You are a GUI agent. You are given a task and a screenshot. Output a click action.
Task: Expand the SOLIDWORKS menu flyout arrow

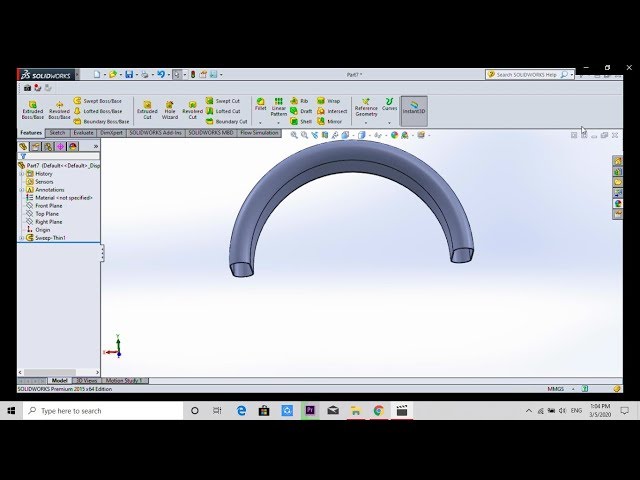point(77,75)
